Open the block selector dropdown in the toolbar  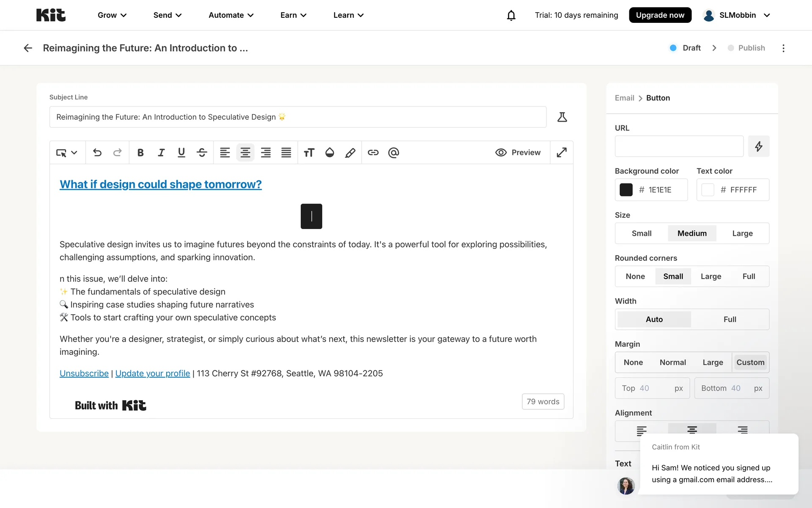[67, 152]
